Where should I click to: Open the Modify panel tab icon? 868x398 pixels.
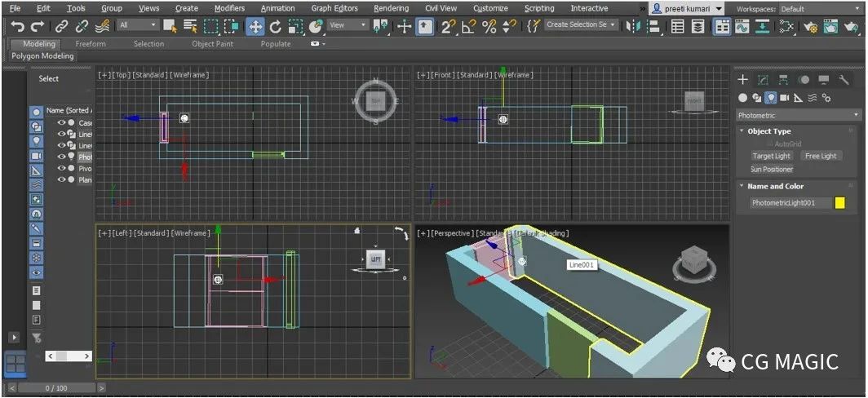coord(764,80)
